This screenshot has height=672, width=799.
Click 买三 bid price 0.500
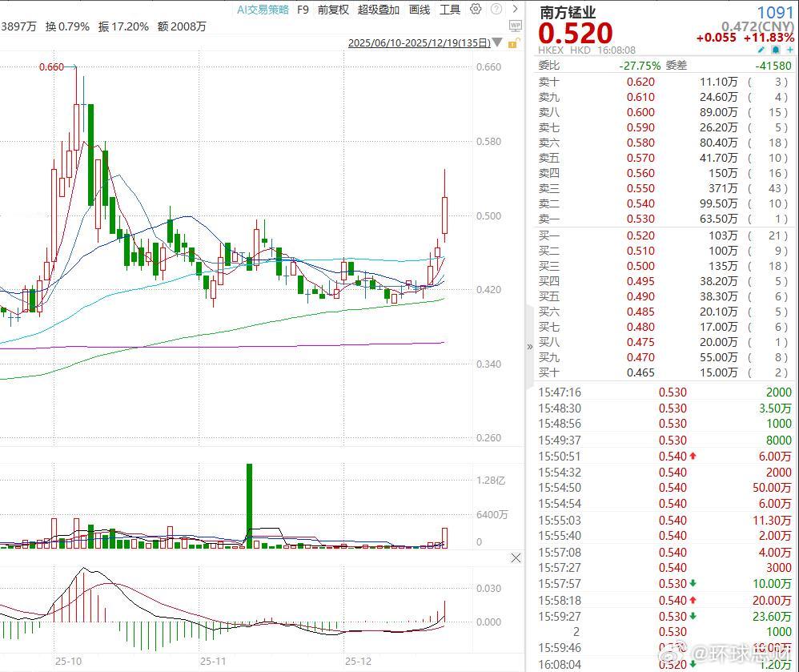(640, 266)
